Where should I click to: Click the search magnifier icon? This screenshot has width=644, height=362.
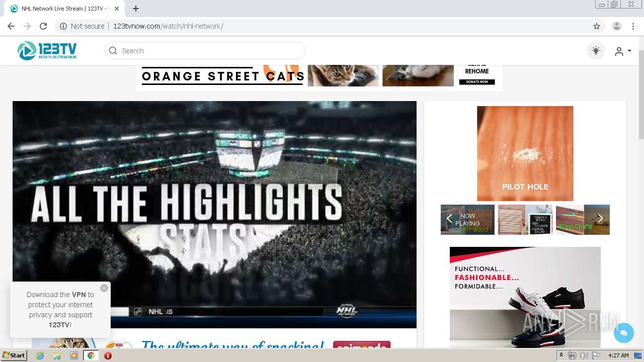click(x=113, y=51)
